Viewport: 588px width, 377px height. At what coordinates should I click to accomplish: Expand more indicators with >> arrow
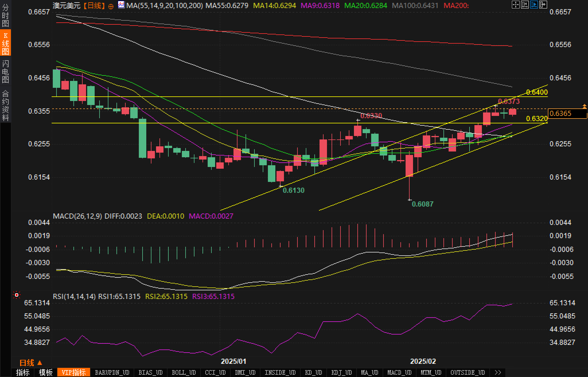[498, 372]
